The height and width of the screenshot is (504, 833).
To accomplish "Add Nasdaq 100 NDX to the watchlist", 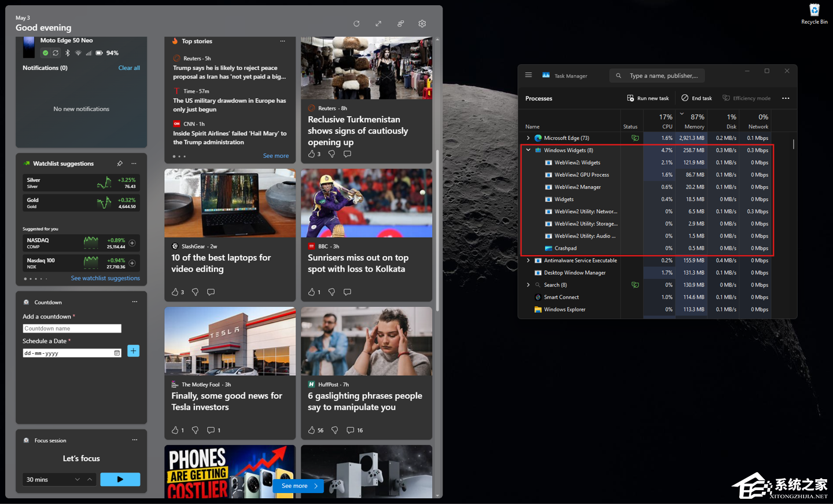I will [x=132, y=263].
